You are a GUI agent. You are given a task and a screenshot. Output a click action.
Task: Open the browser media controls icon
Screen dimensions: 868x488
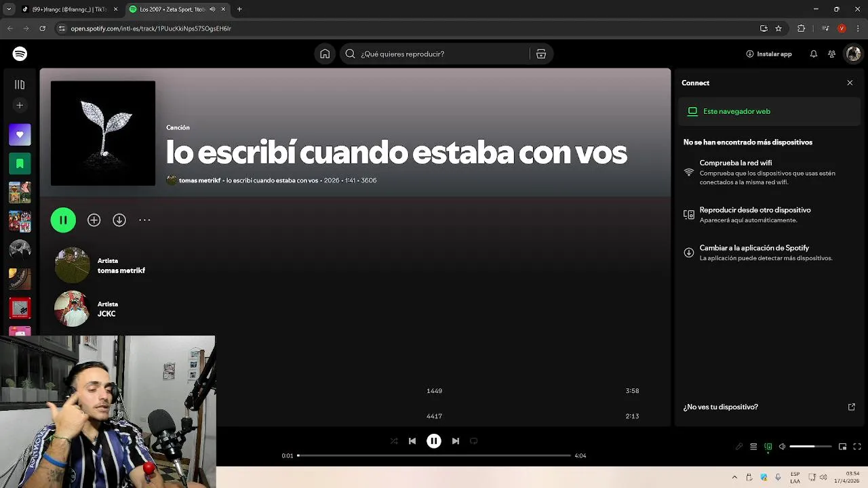pyautogui.click(x=825, y=28)
